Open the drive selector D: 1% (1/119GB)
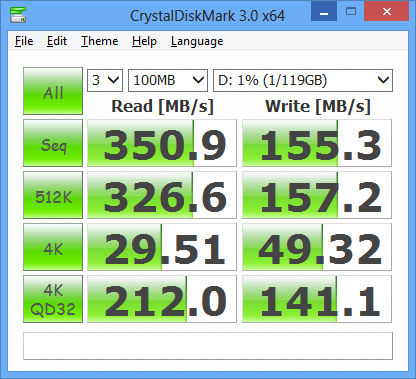The width and height of the screenshot is (416, 379). point(303,80)
